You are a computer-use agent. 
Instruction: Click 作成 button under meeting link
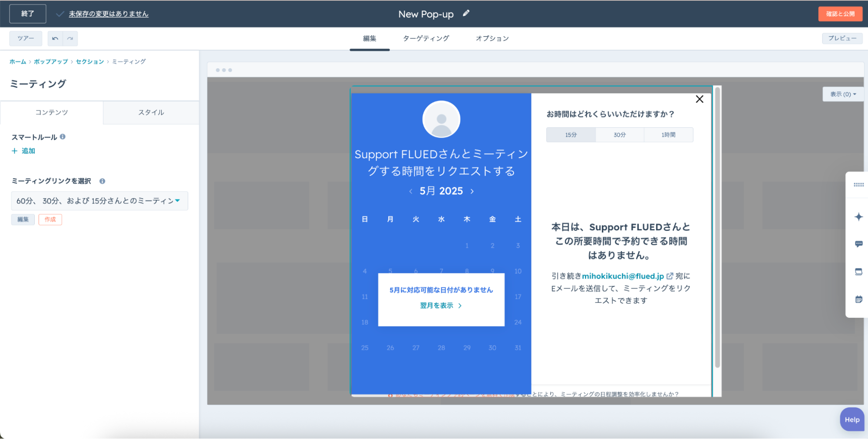tap(50, 219)
